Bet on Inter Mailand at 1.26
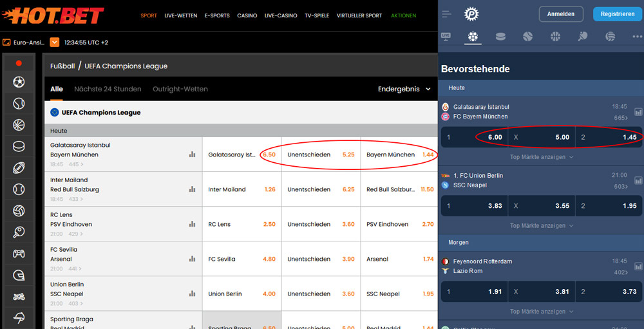Image resolution: width=644 pixels, height=329 pixels. [x=242, y=189]
